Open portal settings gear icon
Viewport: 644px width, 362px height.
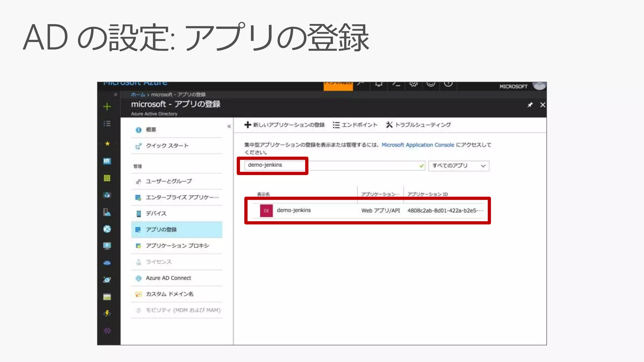(413, 84)
